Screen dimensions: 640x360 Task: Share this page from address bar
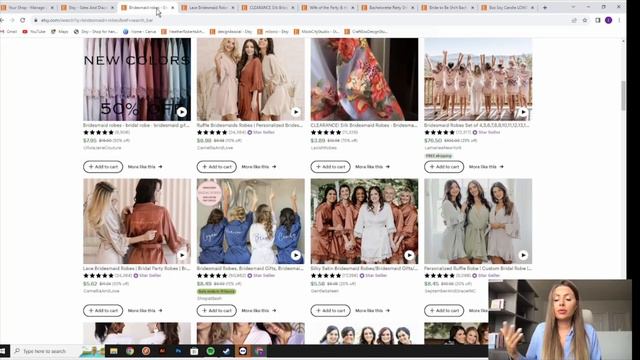[574, 20]
